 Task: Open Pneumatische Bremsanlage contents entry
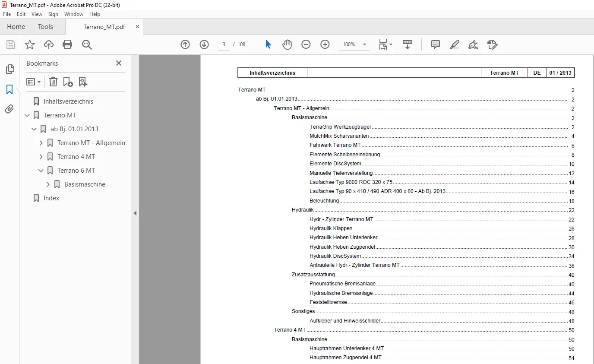click(342, 284)
